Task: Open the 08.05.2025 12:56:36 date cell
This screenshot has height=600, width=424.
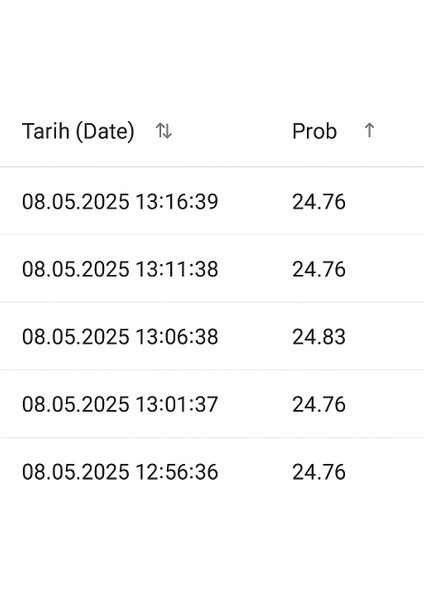Action: [x=120, y=472]
